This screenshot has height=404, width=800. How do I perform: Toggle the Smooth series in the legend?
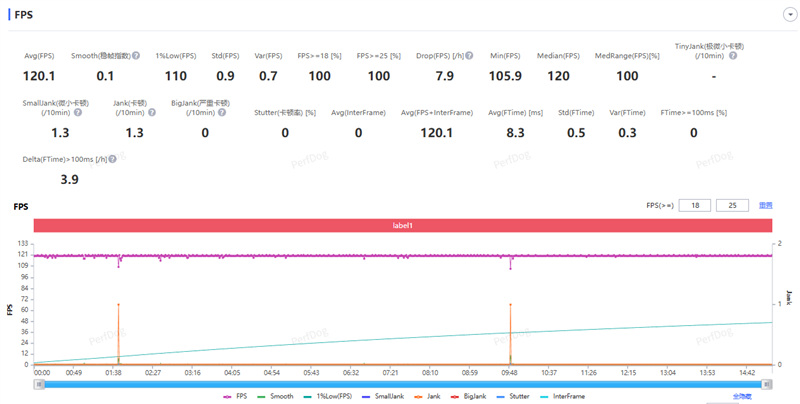276,396
